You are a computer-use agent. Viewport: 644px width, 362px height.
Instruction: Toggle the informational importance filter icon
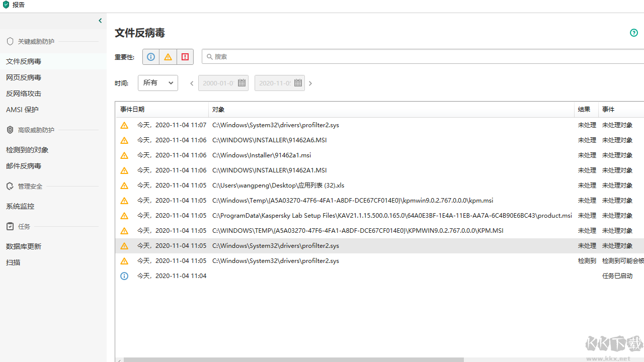pos(151,57)
